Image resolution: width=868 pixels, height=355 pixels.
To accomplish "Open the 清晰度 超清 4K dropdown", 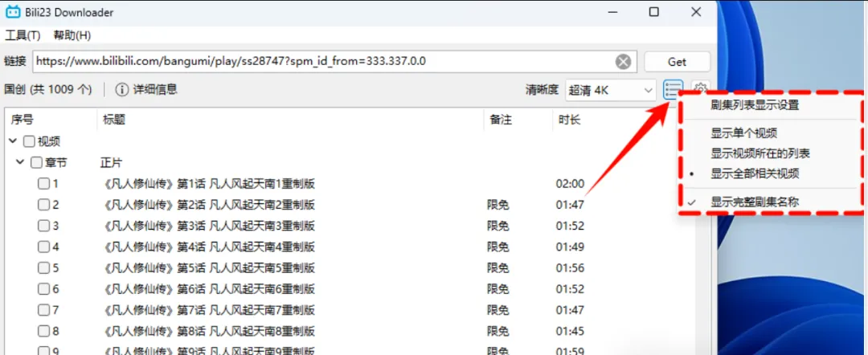I will [611, 90].
